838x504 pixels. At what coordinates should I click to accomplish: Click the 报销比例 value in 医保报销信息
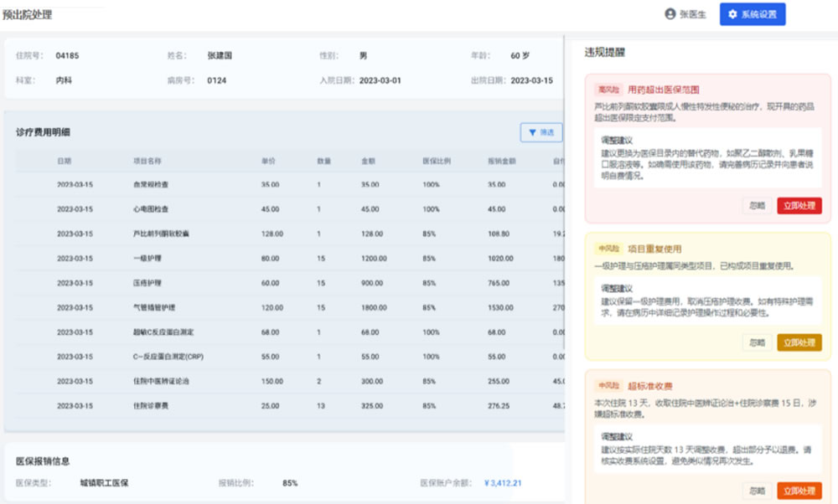pyautogui.click(x=290, y=483)
